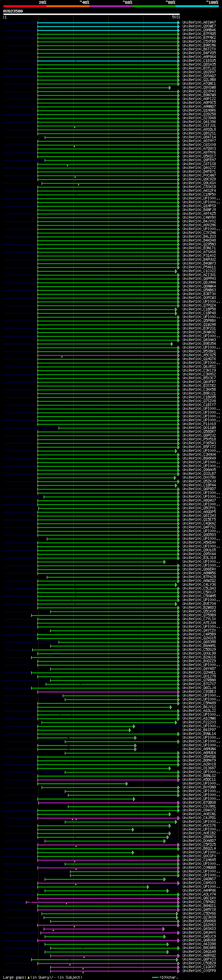Click the UniRef100_A8Q4U7 entry

[x=199, y=501]
